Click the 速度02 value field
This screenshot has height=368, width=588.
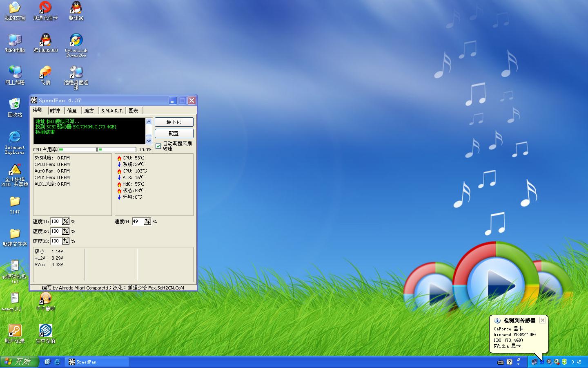56,231
